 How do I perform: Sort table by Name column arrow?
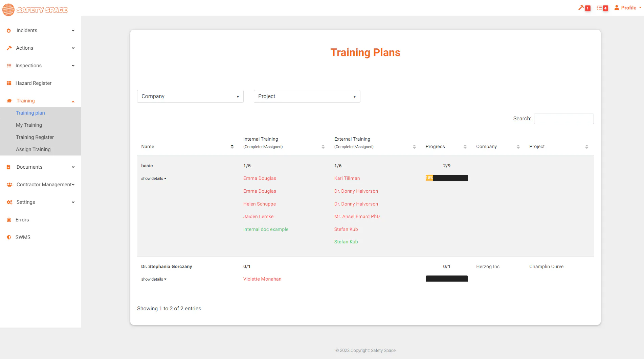[232, 146]
